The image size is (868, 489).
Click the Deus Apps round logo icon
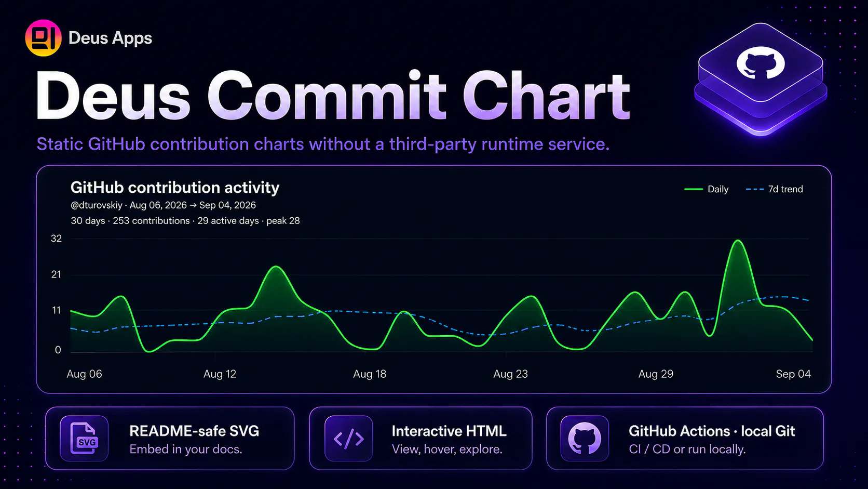click(43, 38)
